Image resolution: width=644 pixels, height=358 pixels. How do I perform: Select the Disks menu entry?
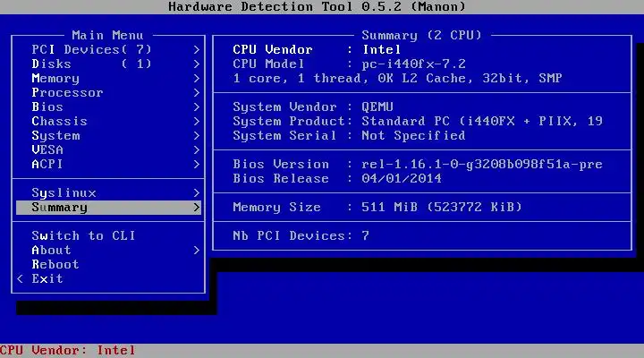point(108,64)
